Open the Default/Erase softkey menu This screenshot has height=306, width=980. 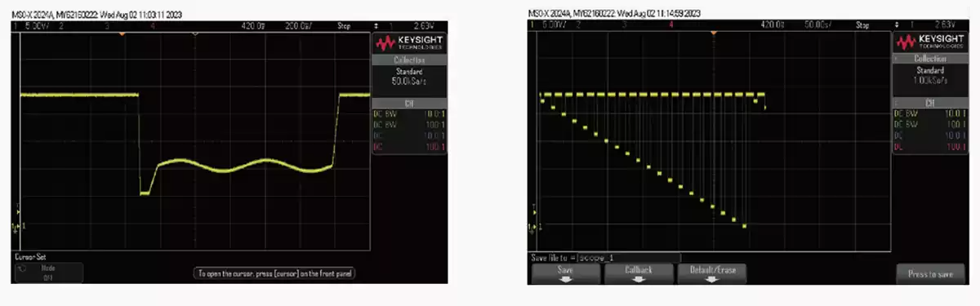click(711, 273)
